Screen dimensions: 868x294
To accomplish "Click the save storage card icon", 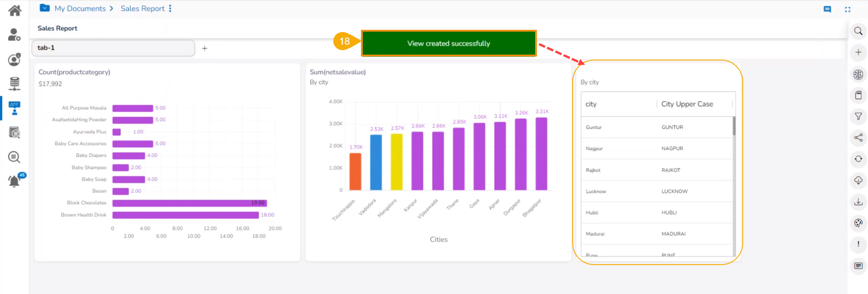I will pos(858,95).
